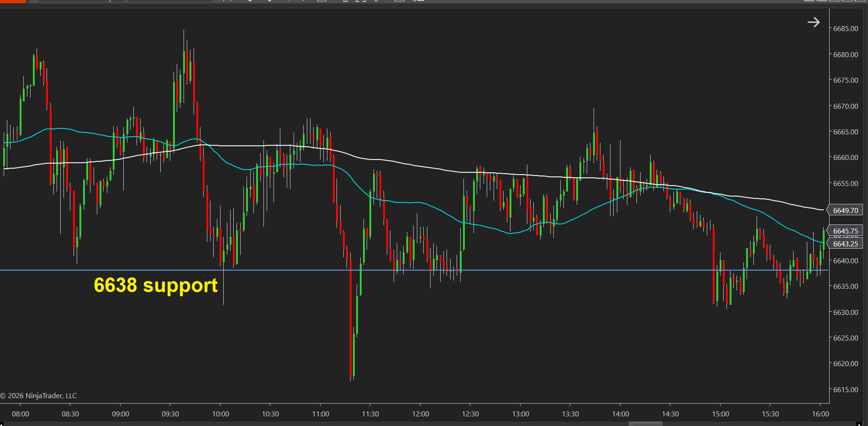Click the 09:00 time axis label
Image resolution: width=868 pixels, height=426 pixels.
coord(121,414)
